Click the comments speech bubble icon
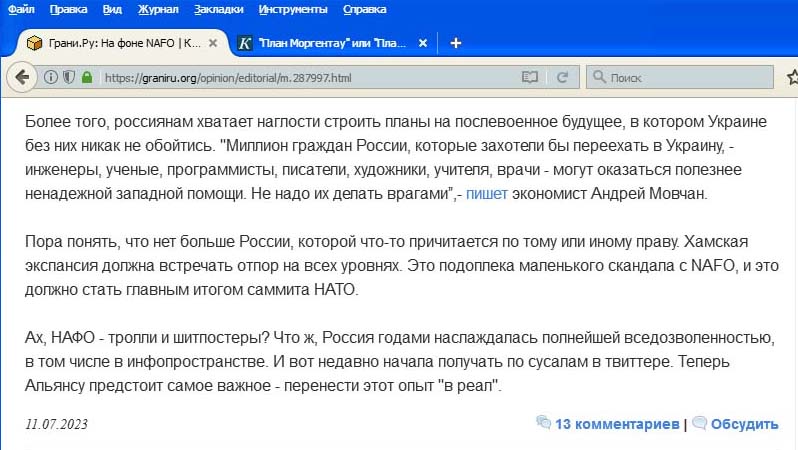 point(544,422)
